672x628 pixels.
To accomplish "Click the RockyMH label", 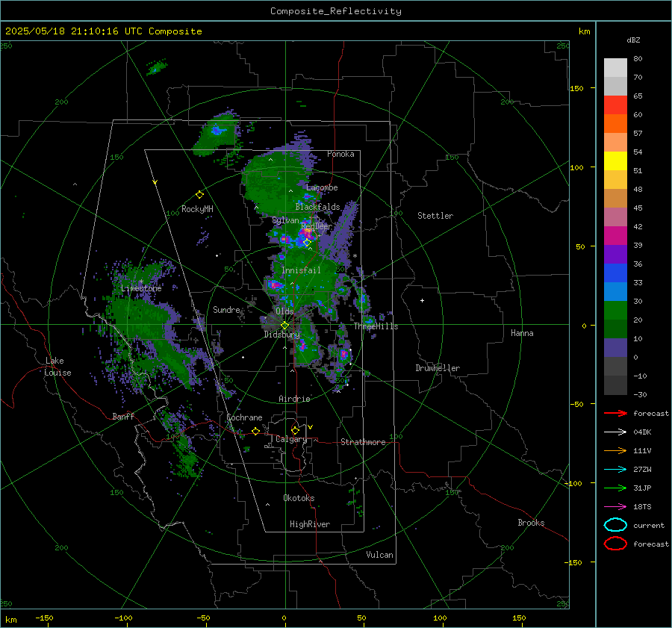I will point(197,209).
